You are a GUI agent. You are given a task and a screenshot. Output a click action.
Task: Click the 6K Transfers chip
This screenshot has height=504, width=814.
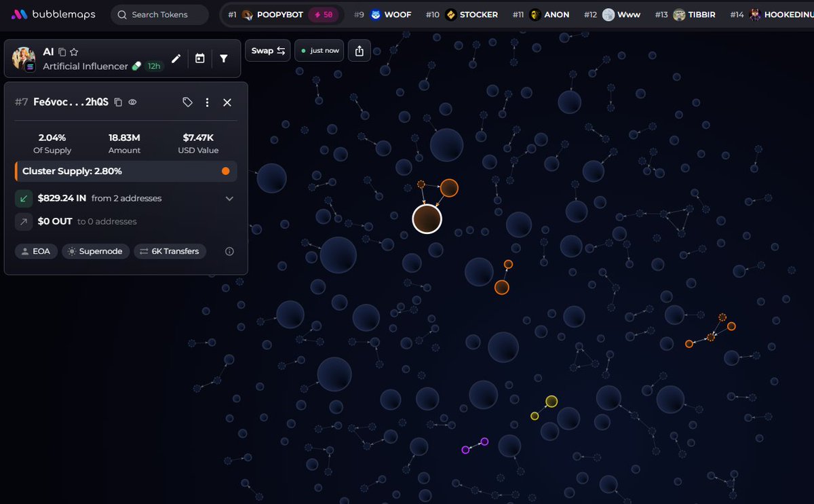click(x=170, y=251)
